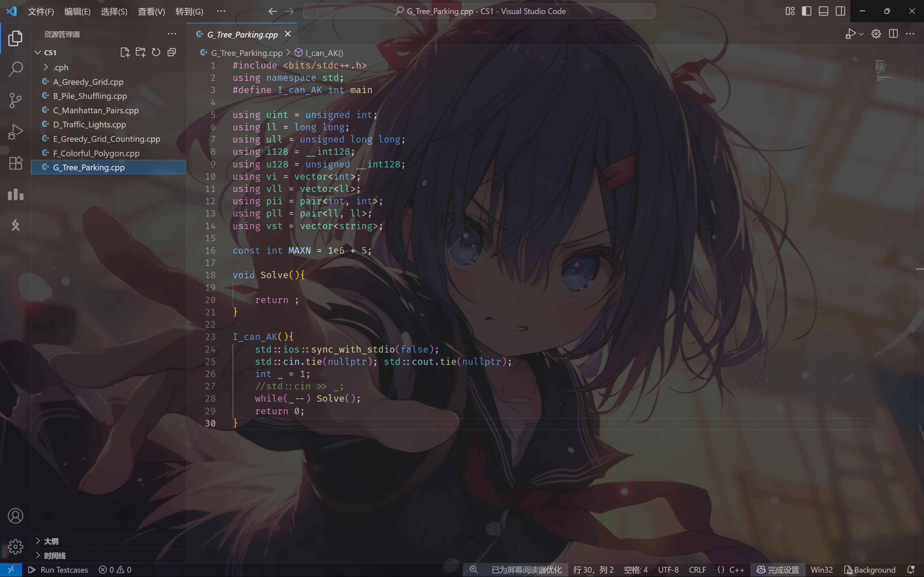The image size is (924, 577).
Task: Click the code minimap preview
Action: 883,70
